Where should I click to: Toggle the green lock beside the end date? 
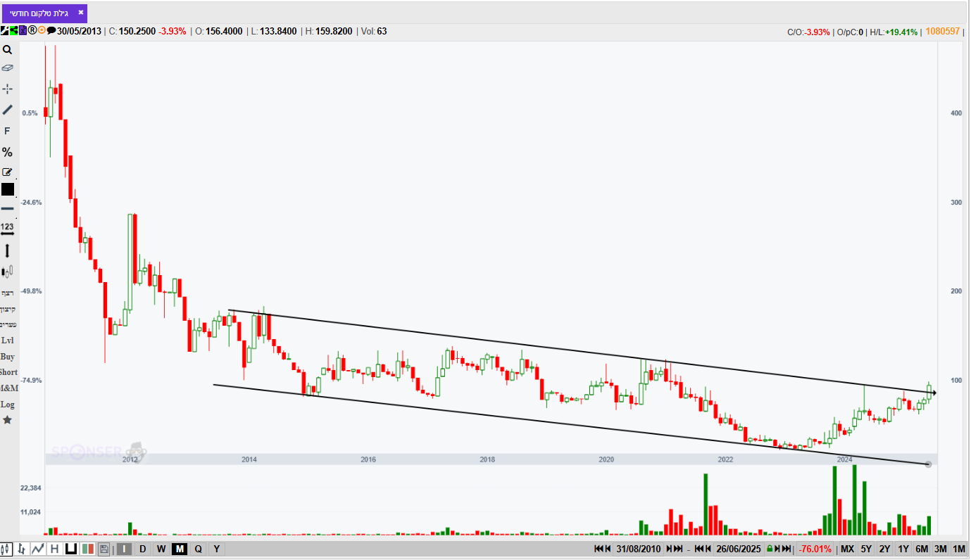coord(770,549)
